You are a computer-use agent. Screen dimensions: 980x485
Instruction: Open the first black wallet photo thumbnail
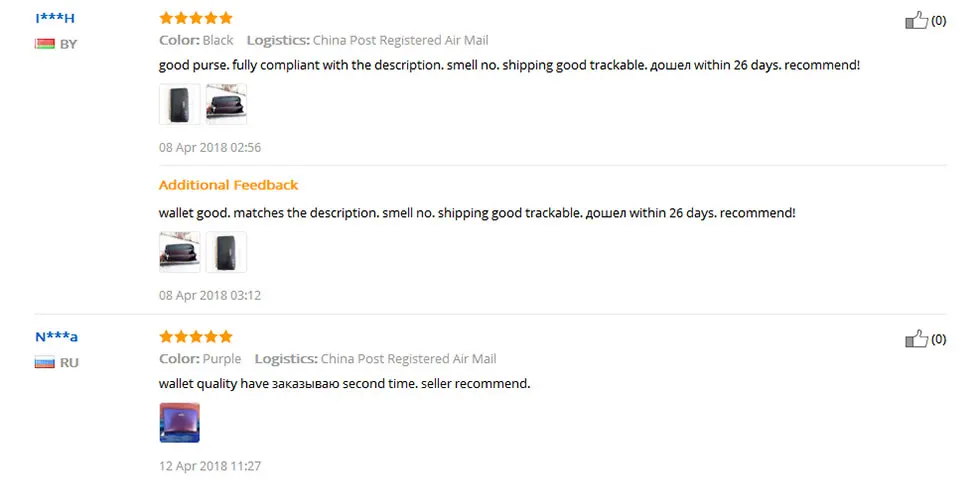point(180,104)
